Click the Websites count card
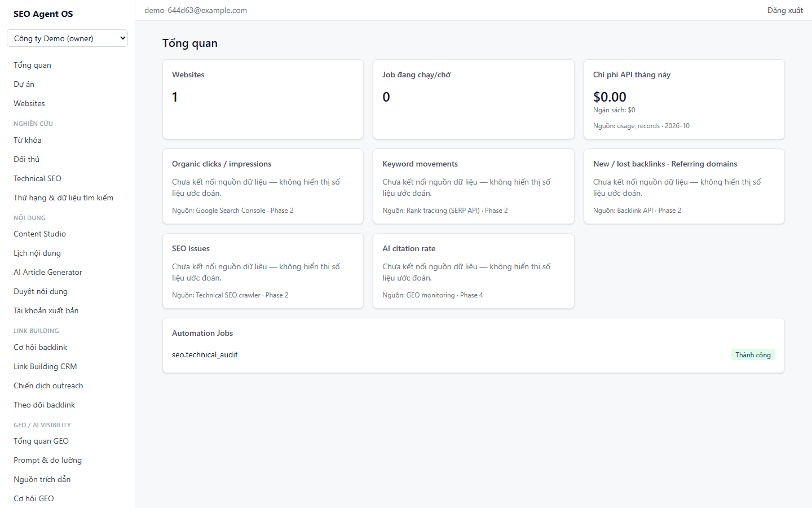Screen dimensions: 812x508 click(263, 99)
